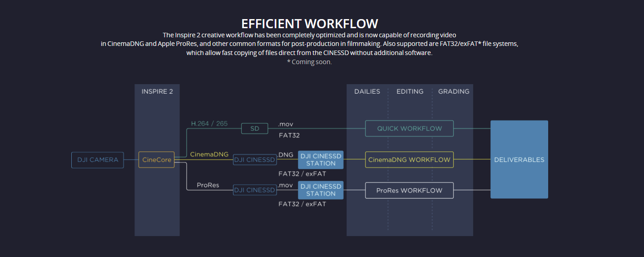Viewport: 644px width, 257px height.
Task: Click the DAILIES column label
Action: tap(367, 91)
